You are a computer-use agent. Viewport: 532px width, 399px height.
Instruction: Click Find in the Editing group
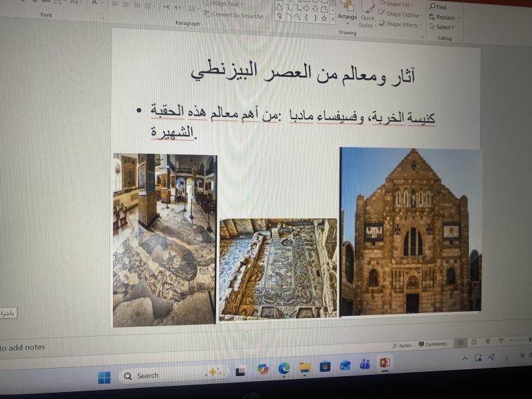click(441, 7)
